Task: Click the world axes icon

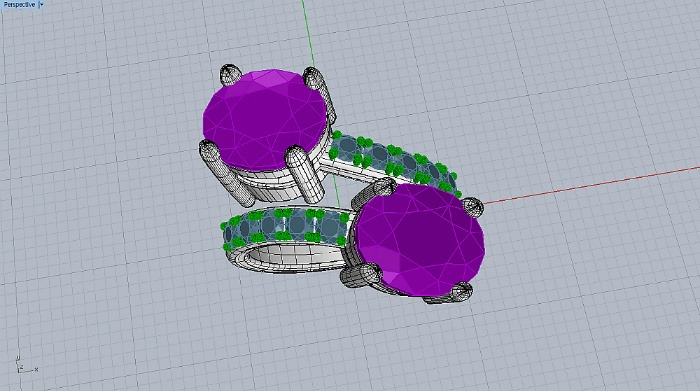Action: tap(26, 365)
